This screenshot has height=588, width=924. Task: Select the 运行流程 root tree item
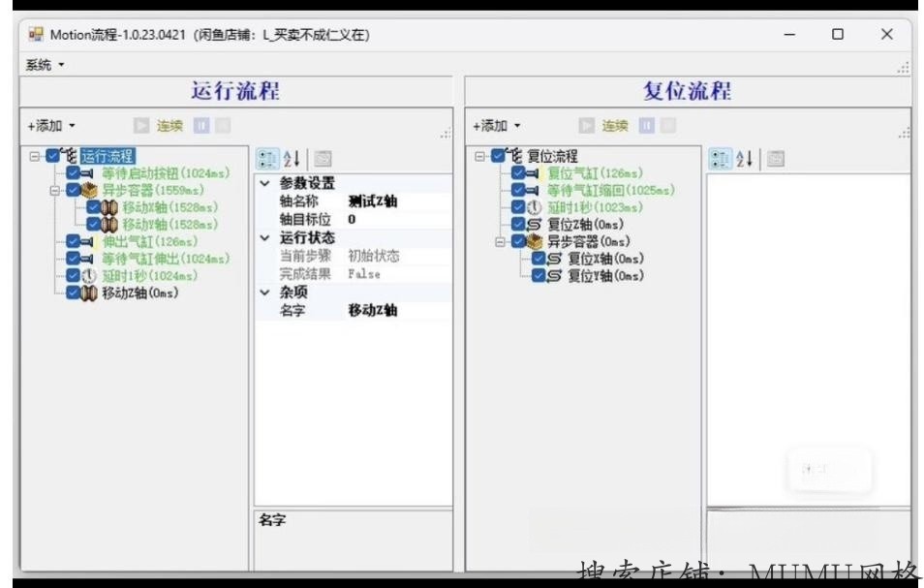[108, 156]
